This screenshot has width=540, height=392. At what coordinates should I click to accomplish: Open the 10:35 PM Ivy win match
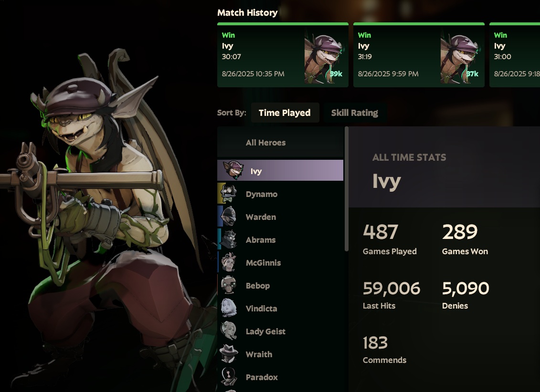pyautogui.click(x=283, y=55)
